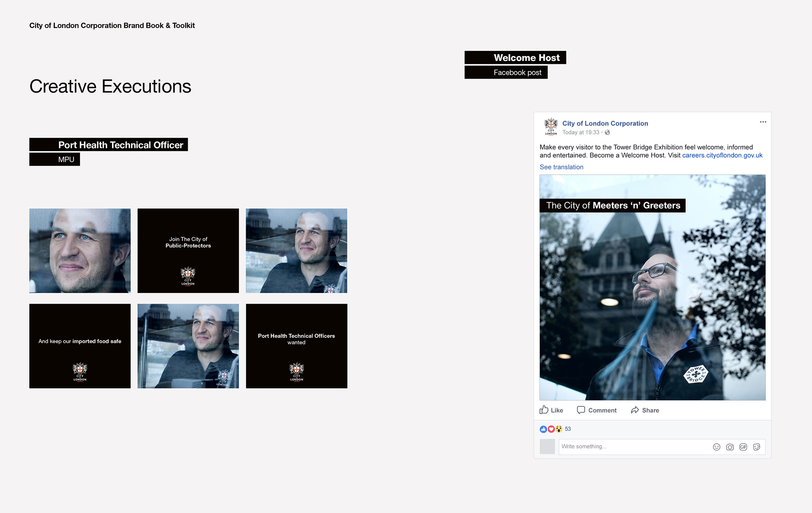Click the Share button label

[x=650, y=410]
